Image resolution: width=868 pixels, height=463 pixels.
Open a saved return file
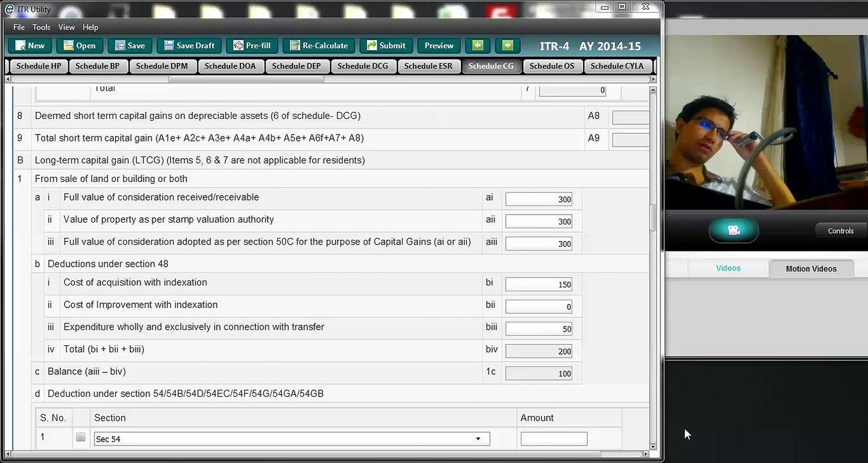click(x=79, y=46)
